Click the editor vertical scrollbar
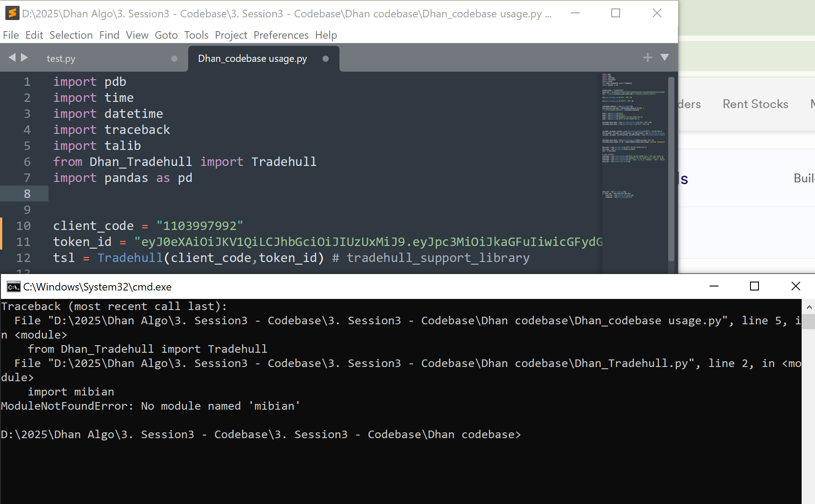This screenshot has height=504, width=815. point(671,169)
